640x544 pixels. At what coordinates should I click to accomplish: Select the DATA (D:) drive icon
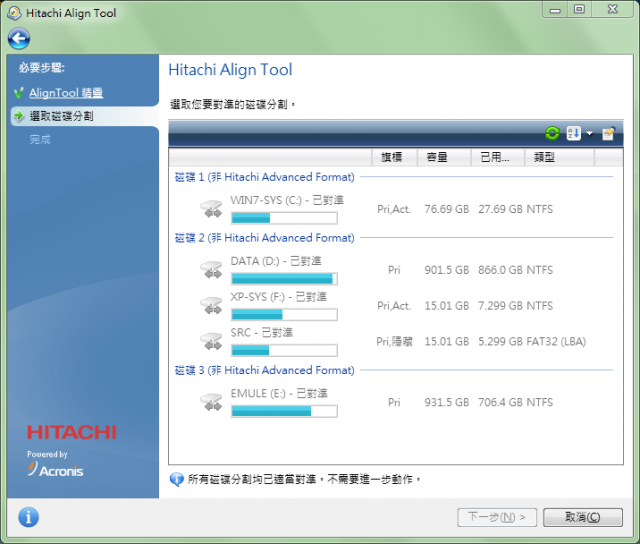point(211,270)
